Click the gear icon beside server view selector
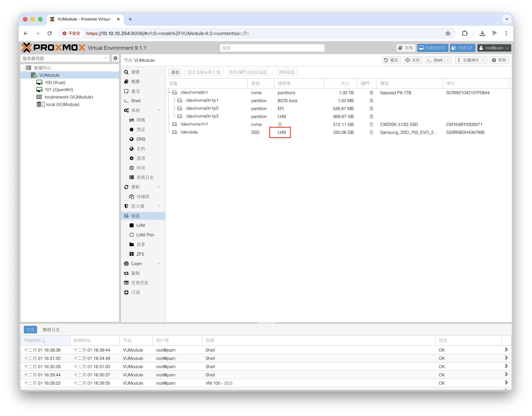Viewport: 532px width, 416px height. (x=115, y=58)
